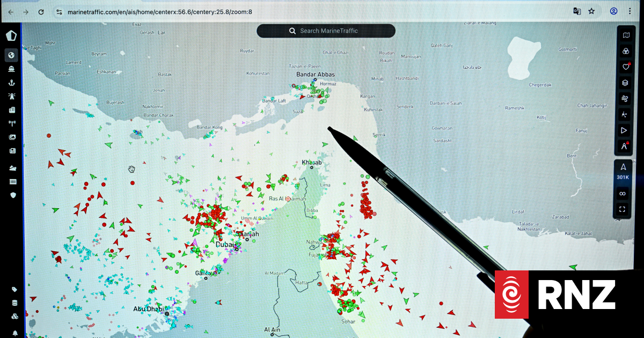Open the antenna stations icon in sidebar
644x338 pixels.
[x=11, y=124]
